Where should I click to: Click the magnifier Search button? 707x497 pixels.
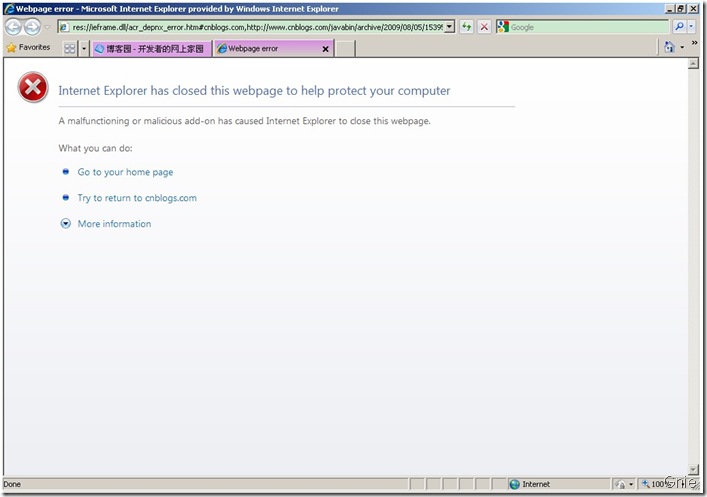tap(679, 27)
